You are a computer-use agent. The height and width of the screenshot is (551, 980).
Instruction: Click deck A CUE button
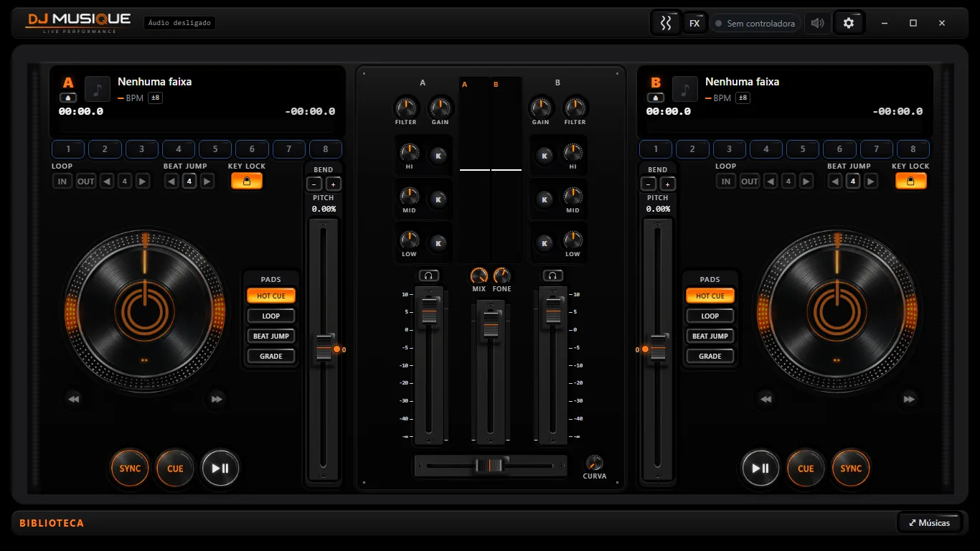tap(175, 468)
